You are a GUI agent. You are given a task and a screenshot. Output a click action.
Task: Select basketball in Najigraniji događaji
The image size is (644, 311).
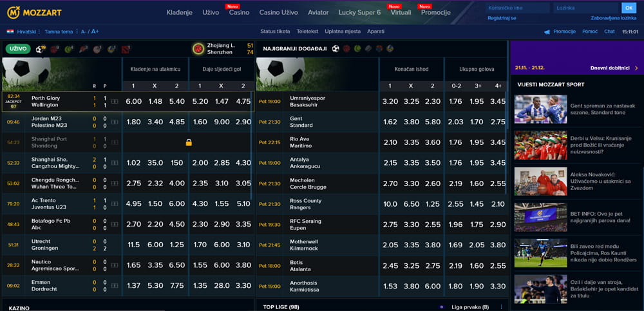click(x=346, y=48)
